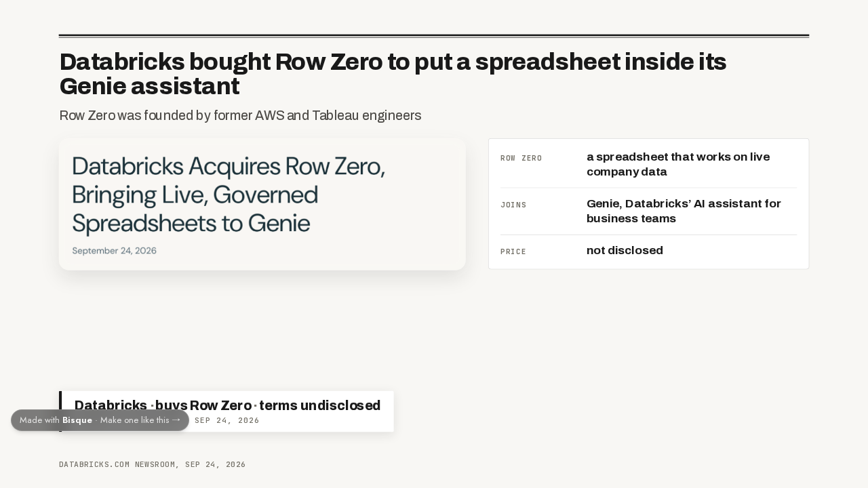Click the 'SEP 24, 2026' caption date
868x488 pixels.
tap(226, 421)
